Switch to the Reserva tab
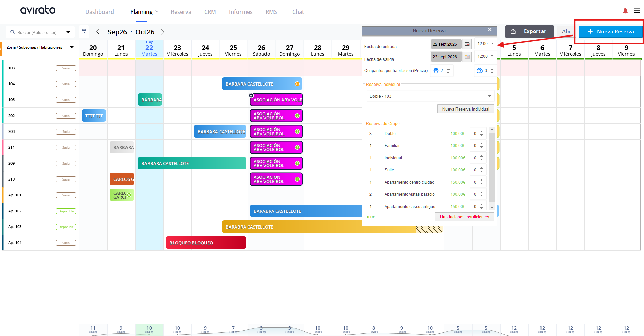 pos(181,12)
